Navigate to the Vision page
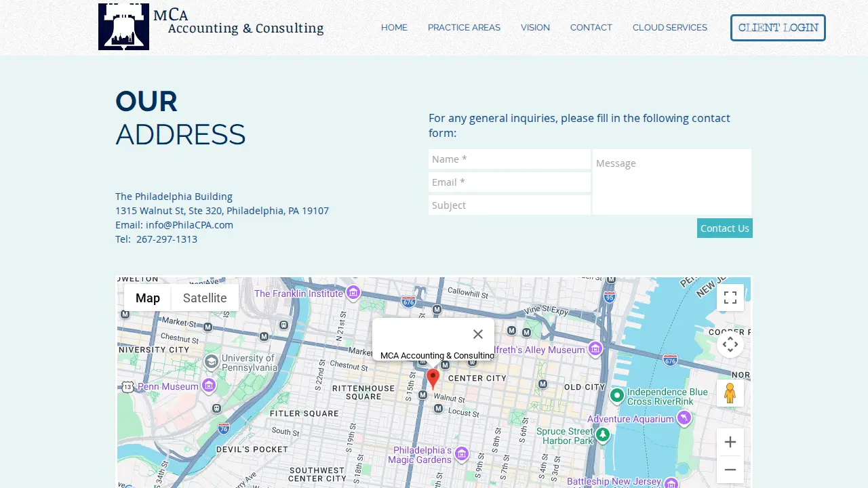 point(535,28)
